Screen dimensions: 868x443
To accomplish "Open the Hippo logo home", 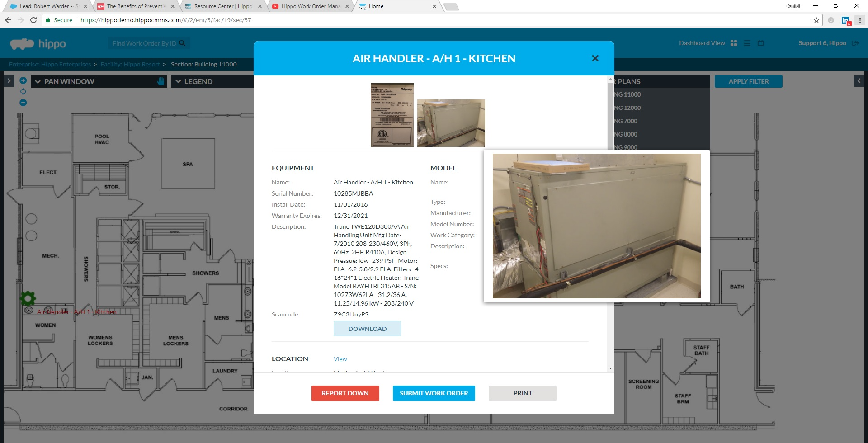I will [x=38, y=44].
